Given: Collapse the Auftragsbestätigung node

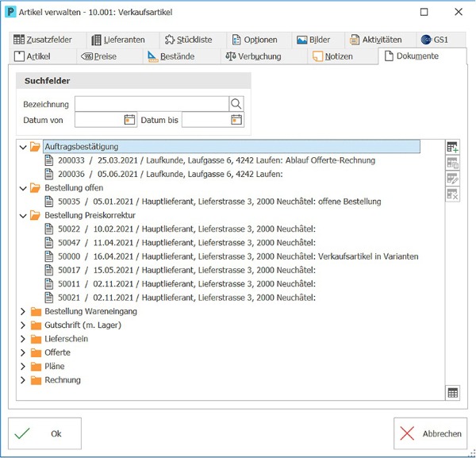Looking at the screenshot, I should [23, 147].
